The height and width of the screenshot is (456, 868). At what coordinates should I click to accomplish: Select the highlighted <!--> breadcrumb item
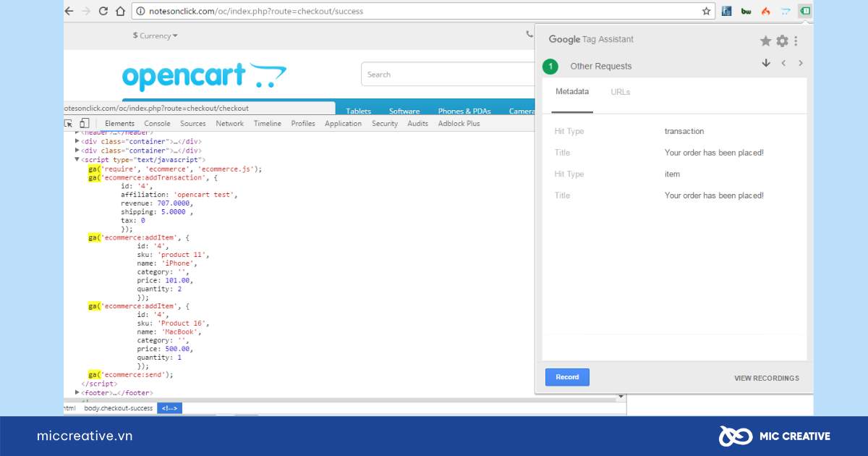(169, 408)
